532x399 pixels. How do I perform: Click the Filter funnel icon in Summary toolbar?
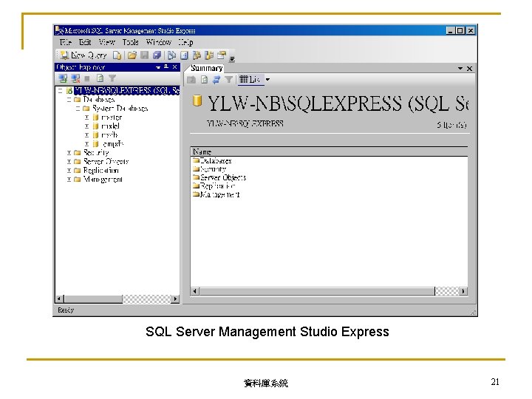click(228, 80)
